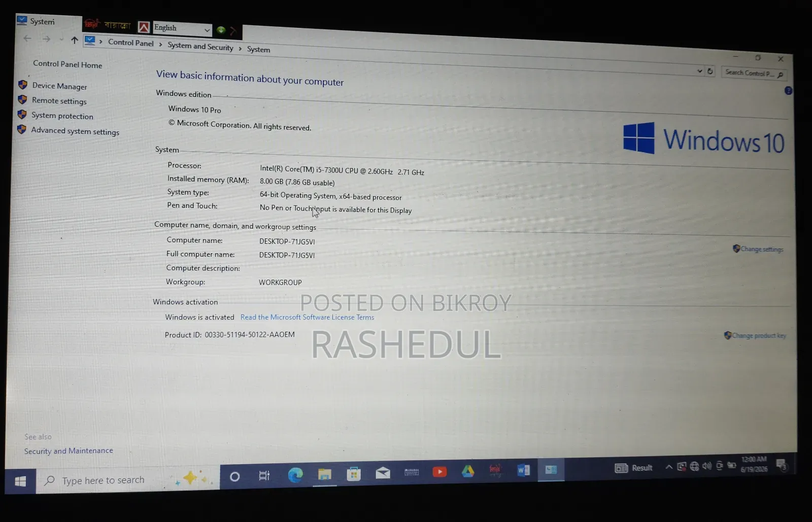The width and height of the screenshot is (812, 522).
Task: Click Change product key link
Action: [x=759, y=335]
